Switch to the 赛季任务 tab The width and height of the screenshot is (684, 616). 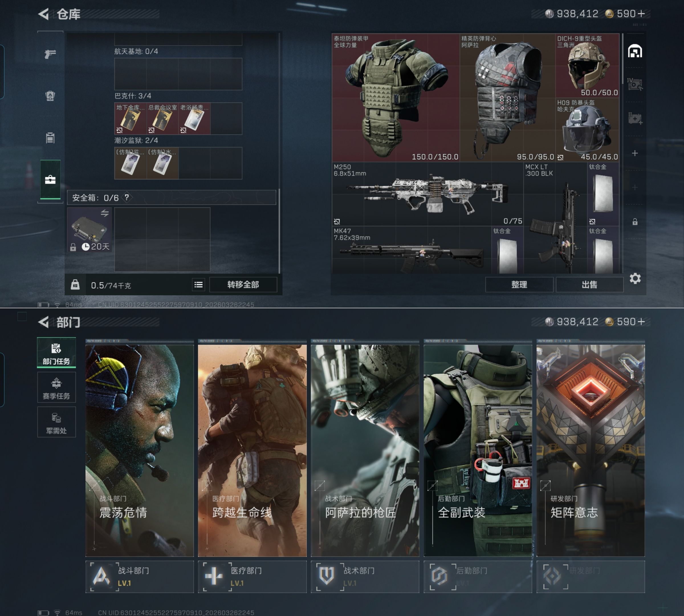point(56,388)
